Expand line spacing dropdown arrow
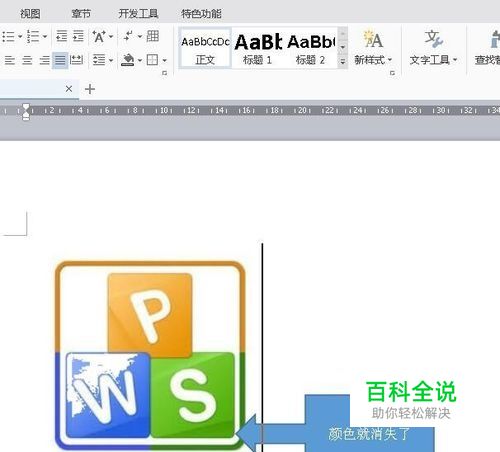500x452 pixels. point(111,61)
